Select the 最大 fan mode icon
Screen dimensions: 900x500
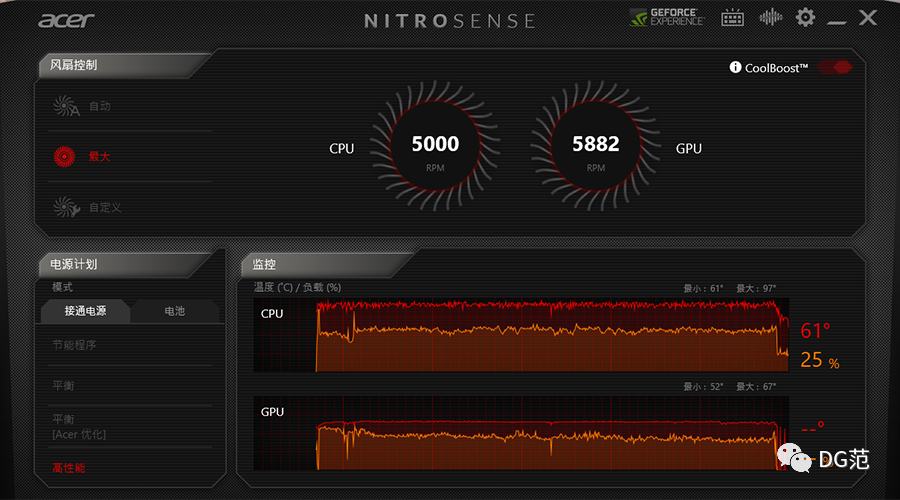[64, 156]
